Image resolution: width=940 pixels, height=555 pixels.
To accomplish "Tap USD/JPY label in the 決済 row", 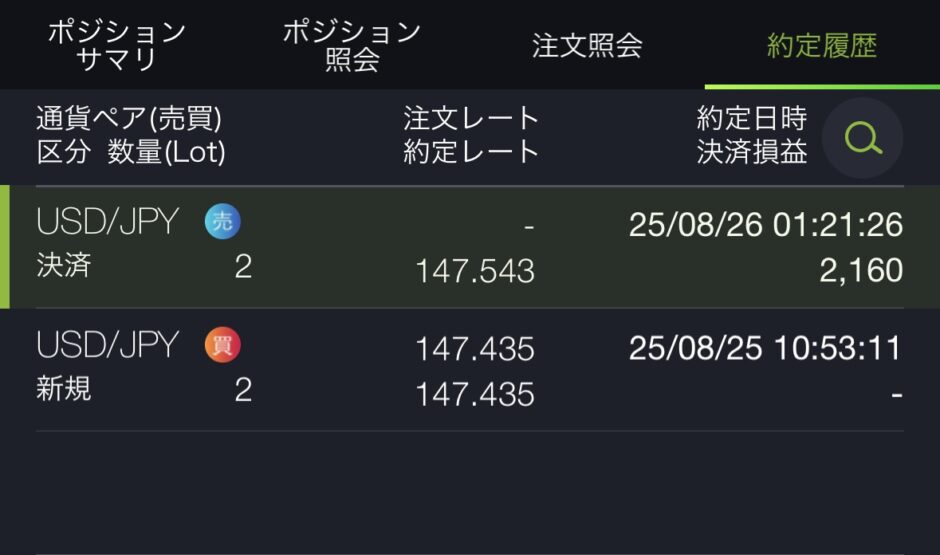I will pos(108,221).
